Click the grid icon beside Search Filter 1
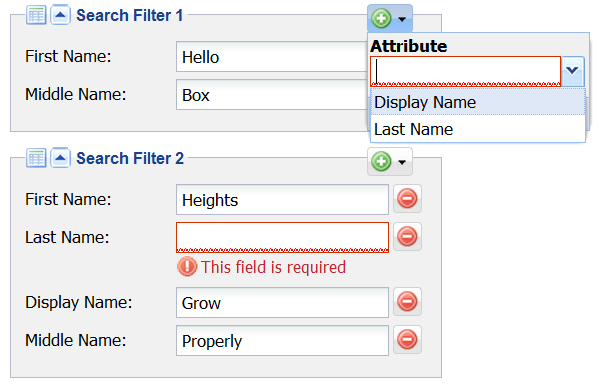The image size is (599, 387). coord(36,15)
